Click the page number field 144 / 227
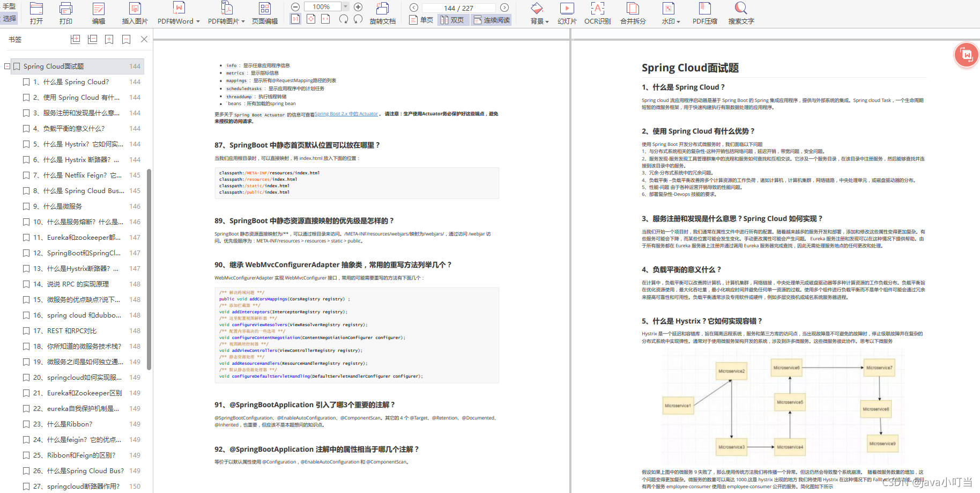The width and height of the screenshot is (980, 493). coord(459,8)
